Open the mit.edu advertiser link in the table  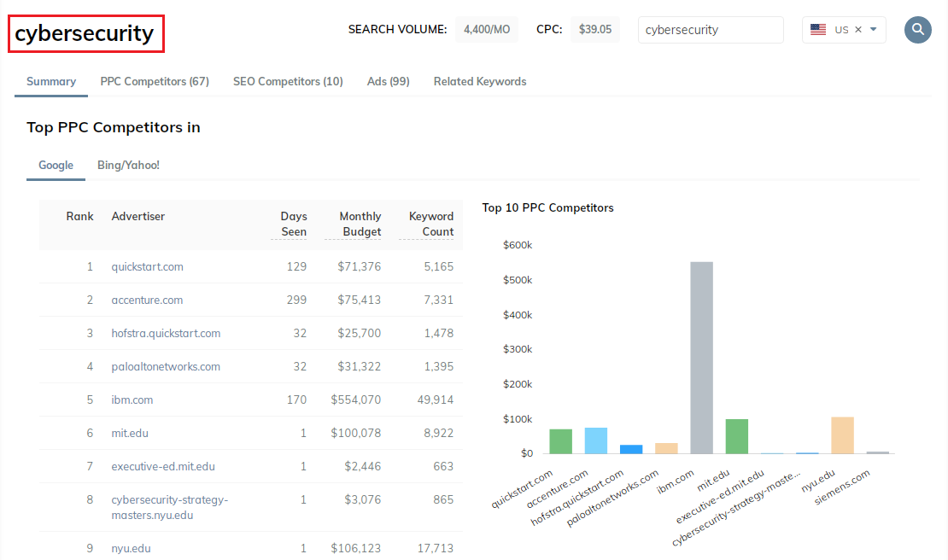[129, 433]
